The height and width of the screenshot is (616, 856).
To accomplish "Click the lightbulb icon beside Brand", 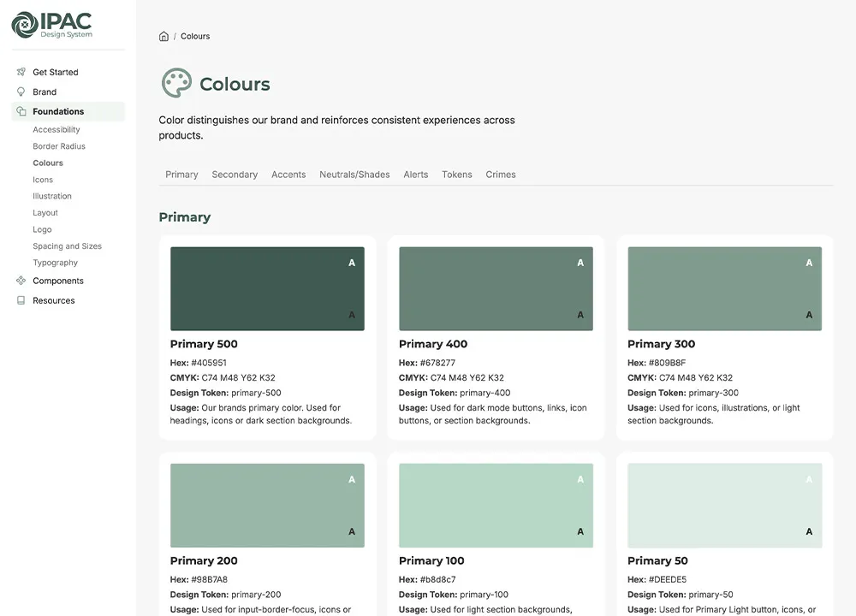I will click(21, 92).
